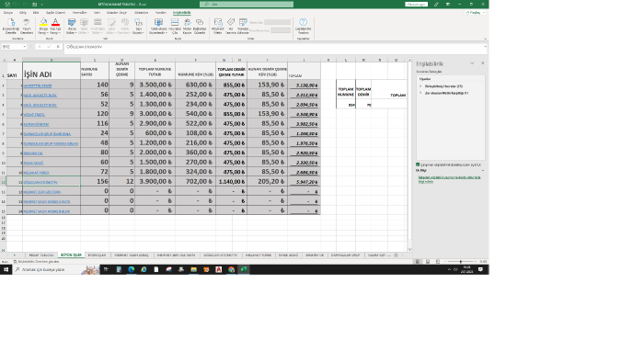The image size is (644, 362).
Task: Click the zoom slider in status bar
Action: point(460,261)
